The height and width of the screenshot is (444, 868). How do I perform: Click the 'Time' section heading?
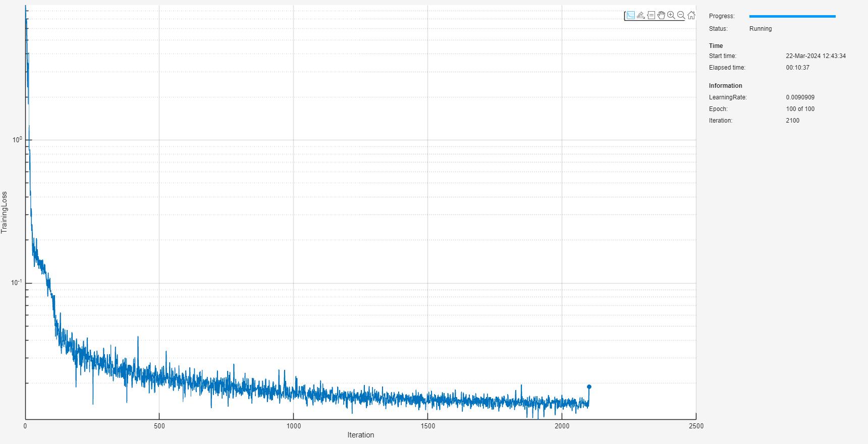(x=716, y=46)
